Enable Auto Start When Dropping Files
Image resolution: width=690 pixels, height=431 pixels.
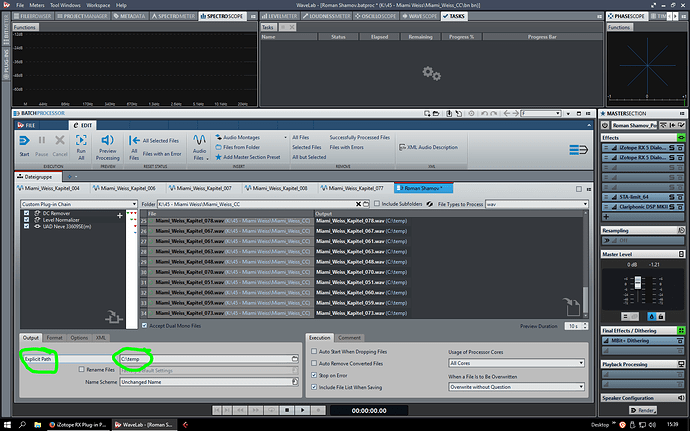pyautogui.click(x=314, y=351)
